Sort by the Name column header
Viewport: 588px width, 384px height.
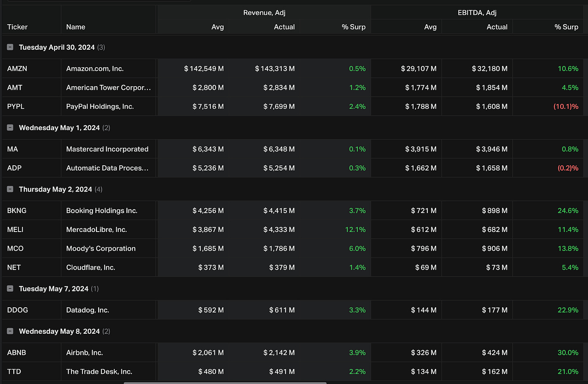(76, 27)
